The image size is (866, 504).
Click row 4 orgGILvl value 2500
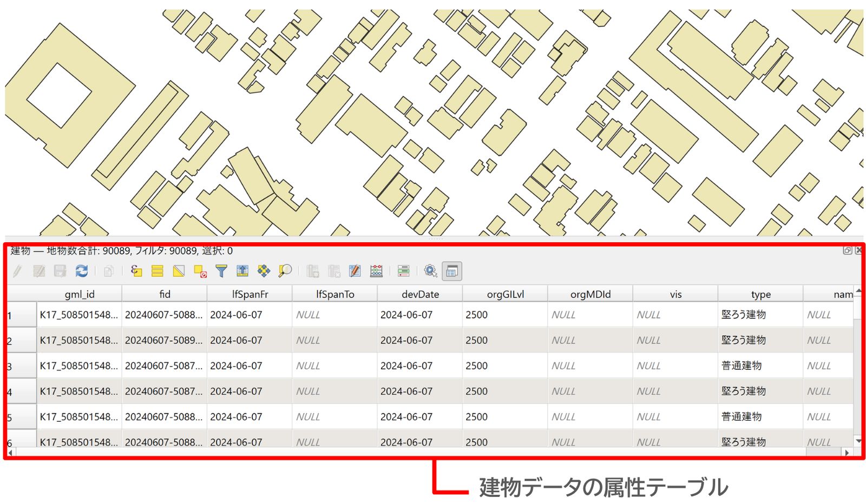[x=505, y=391]
